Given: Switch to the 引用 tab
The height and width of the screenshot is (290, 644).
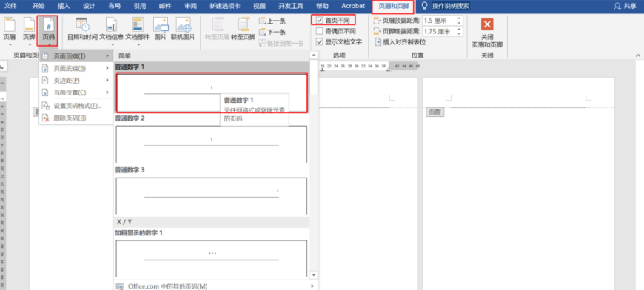Looking at the screenshot, I should [x=140, y=6].
